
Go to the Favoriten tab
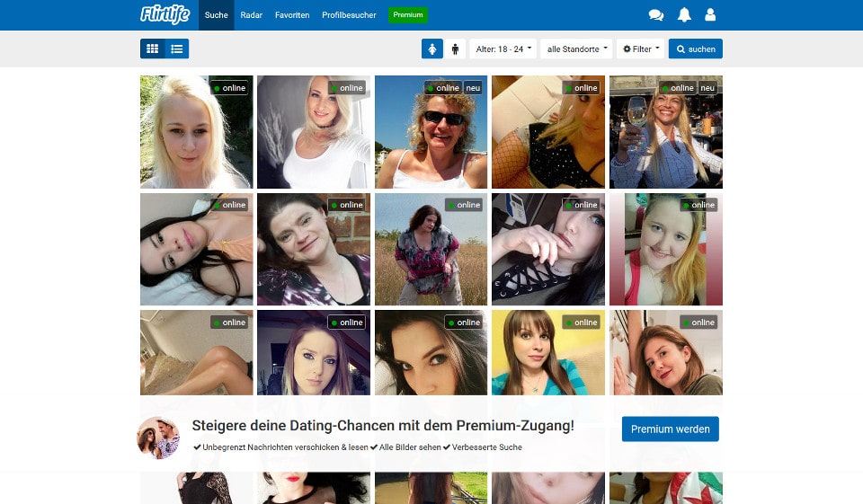pyautogui.click(x=292, y=15)
